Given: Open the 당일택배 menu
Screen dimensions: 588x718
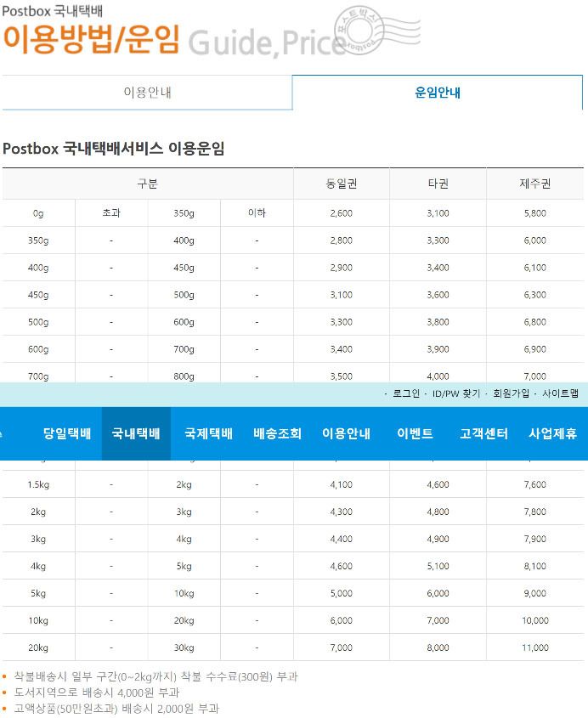Looking at the screenshot, I should pyautogui.click(x=67, y=433).
